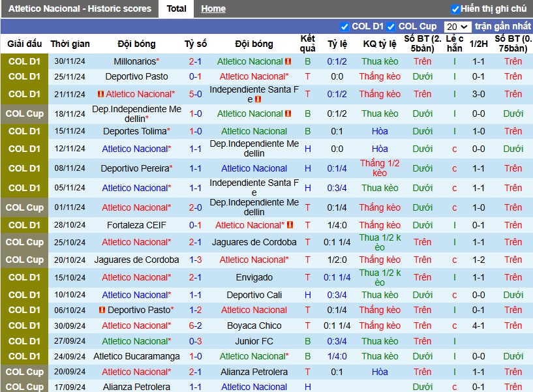Click COL Cup label on 18/11/24 row
Screen dimensions: 533x392
pos(25,113)
